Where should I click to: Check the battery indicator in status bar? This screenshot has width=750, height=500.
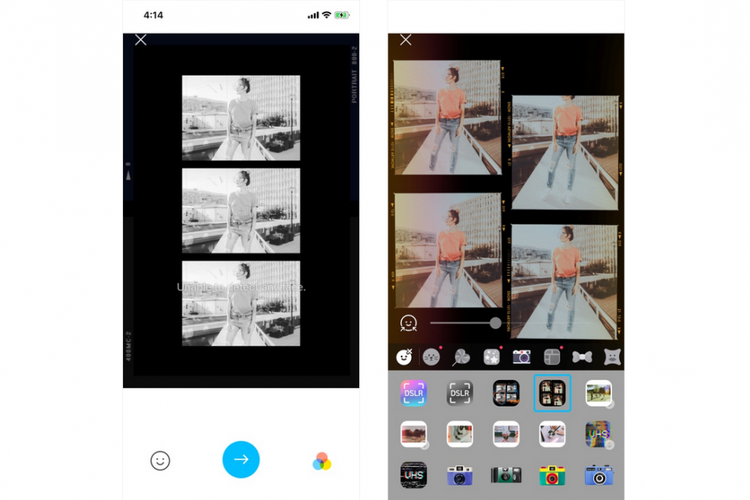342,15
